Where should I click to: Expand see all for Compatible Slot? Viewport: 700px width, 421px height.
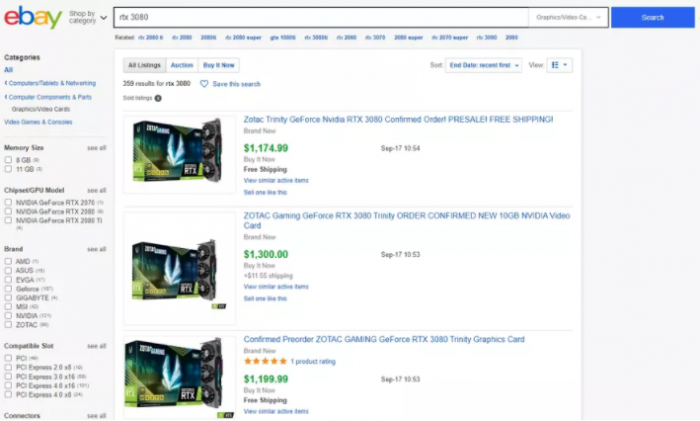point(96,346)
